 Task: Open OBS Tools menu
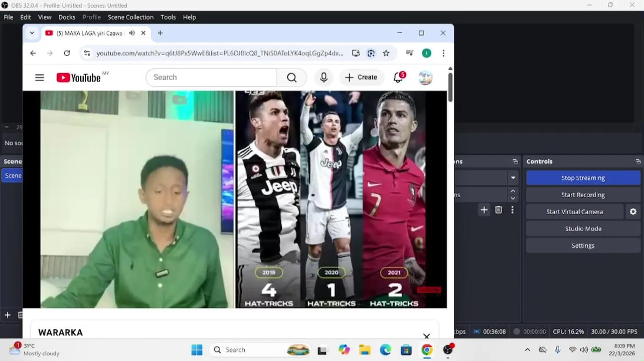pos(168,17)
